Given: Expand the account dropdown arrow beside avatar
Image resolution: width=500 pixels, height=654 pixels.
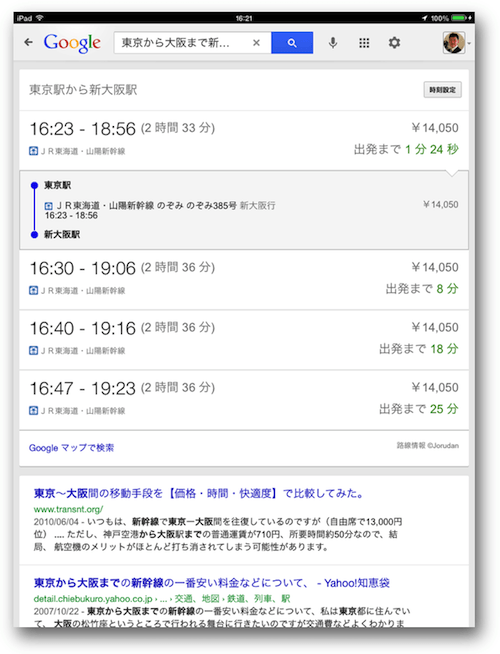Looking at the screenshot, I should click(469, 43).
